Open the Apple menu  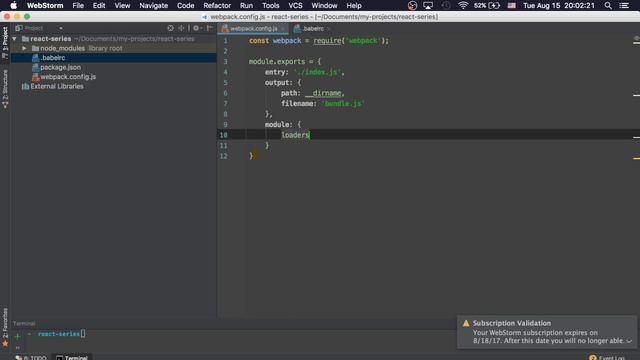[13, 5]
